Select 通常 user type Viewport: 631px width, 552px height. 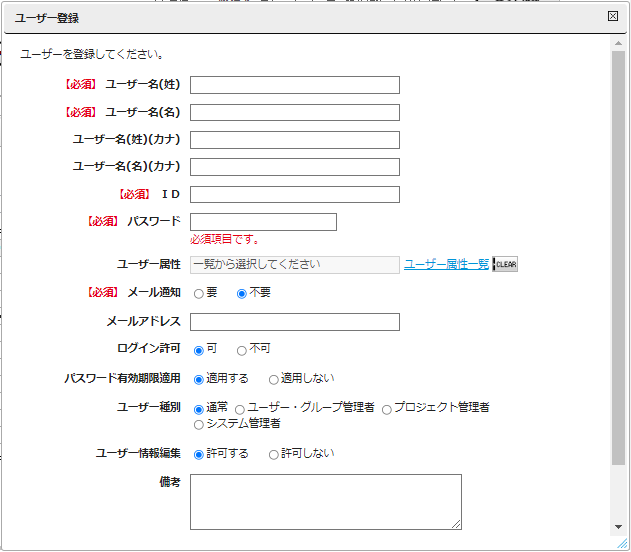tap(198, 410)
